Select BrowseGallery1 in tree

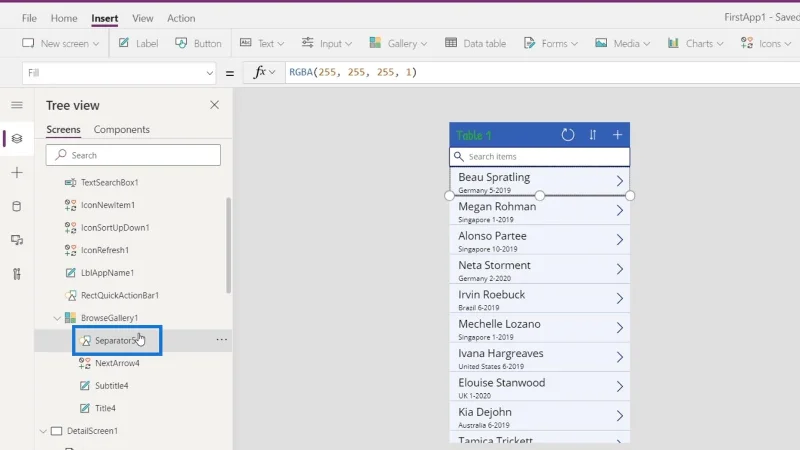click(109, 318)
